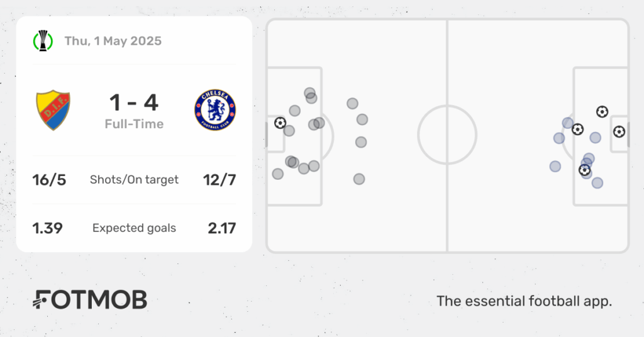Click the topmost Chelsea goal ball marker
The width and height of the screenshot is (644, 337).
[x=602, y=112]
